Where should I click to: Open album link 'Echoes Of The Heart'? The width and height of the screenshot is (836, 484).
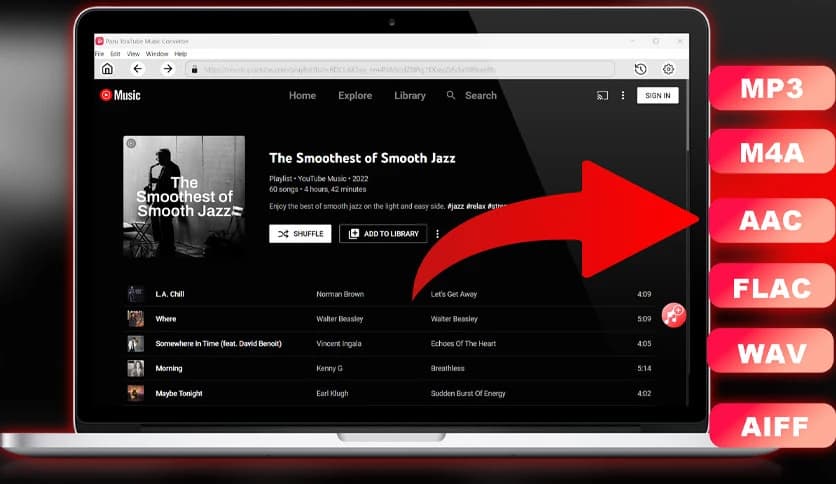[x=463, y=343]
